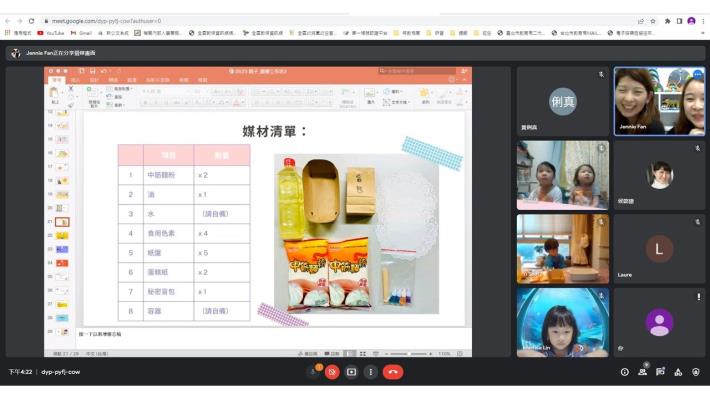Select the Laura participant tile
Viewport: 710px width, 399px height.
[x=659, y=249]
